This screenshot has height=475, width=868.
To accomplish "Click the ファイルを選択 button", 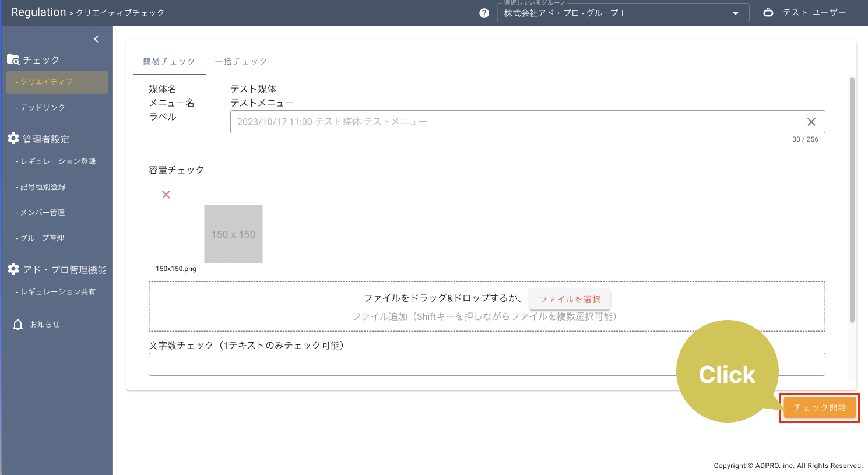I will point(570,299).
